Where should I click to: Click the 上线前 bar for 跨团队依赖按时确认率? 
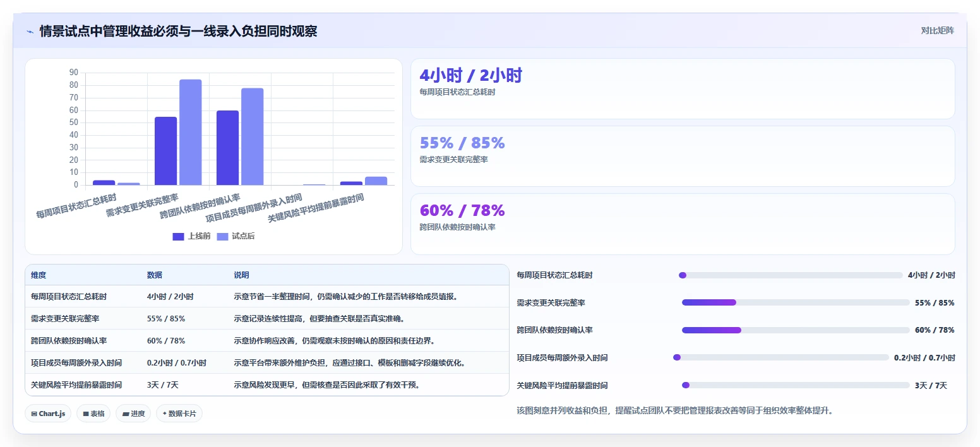(228, 148)
